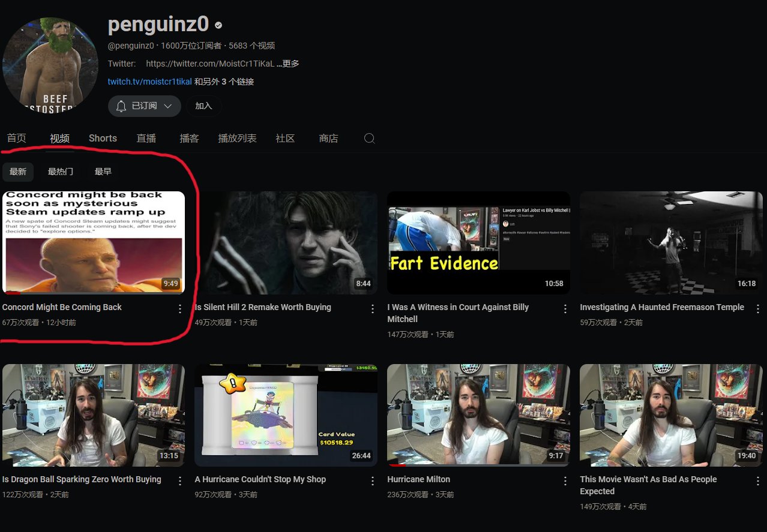Open the channel search magnifier icon
The height and width of the screenshot is (532, 767).
370,139
